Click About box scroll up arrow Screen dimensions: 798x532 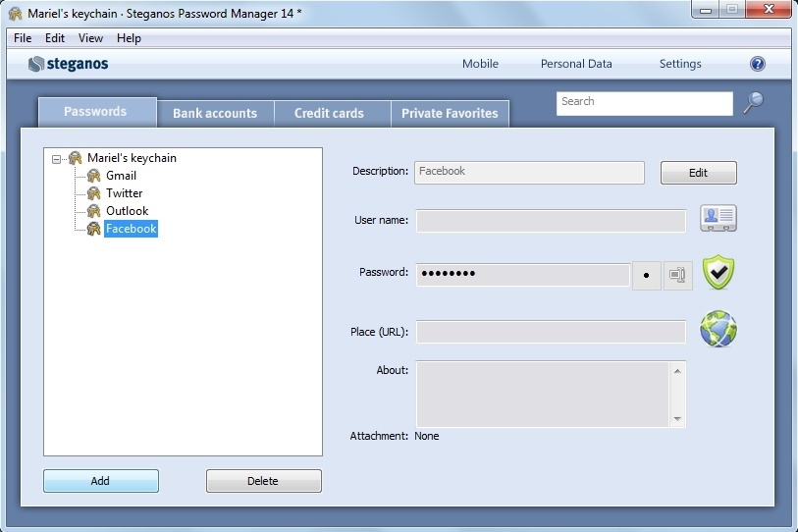[x=677, y=371]
